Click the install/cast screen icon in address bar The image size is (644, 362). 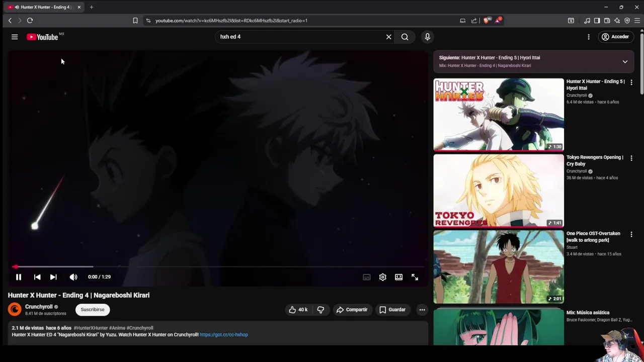462,21
